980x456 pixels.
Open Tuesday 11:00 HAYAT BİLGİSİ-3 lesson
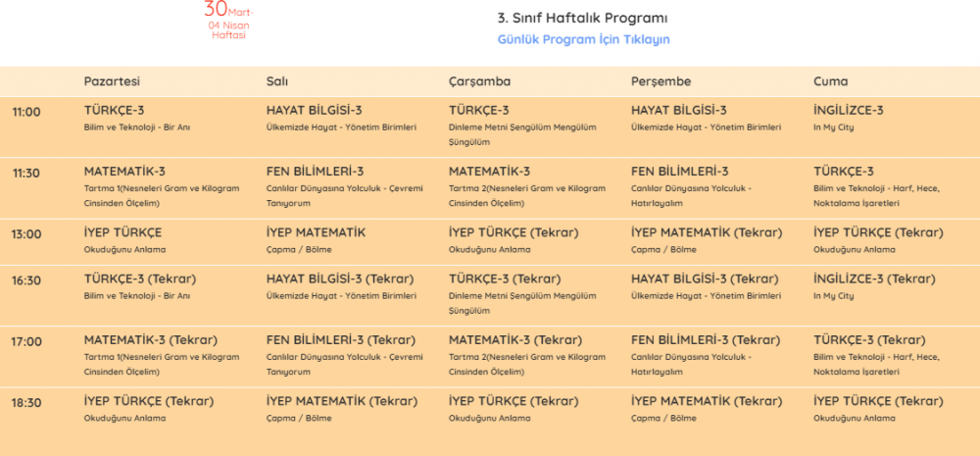[x=314, y=111]
